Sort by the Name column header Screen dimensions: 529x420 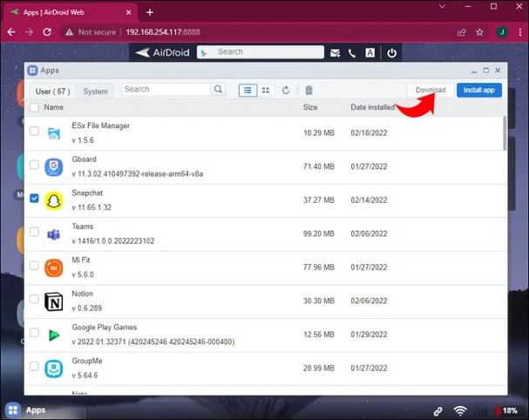(53, 107)
